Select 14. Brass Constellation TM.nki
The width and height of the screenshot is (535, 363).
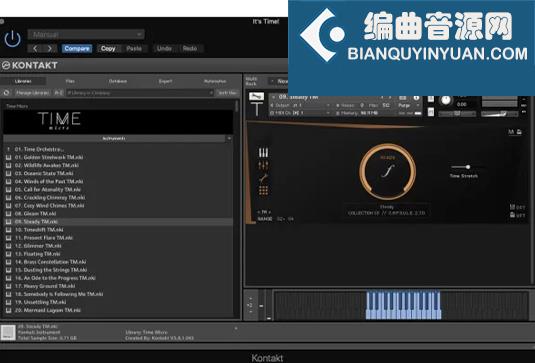tap(50, 262)
